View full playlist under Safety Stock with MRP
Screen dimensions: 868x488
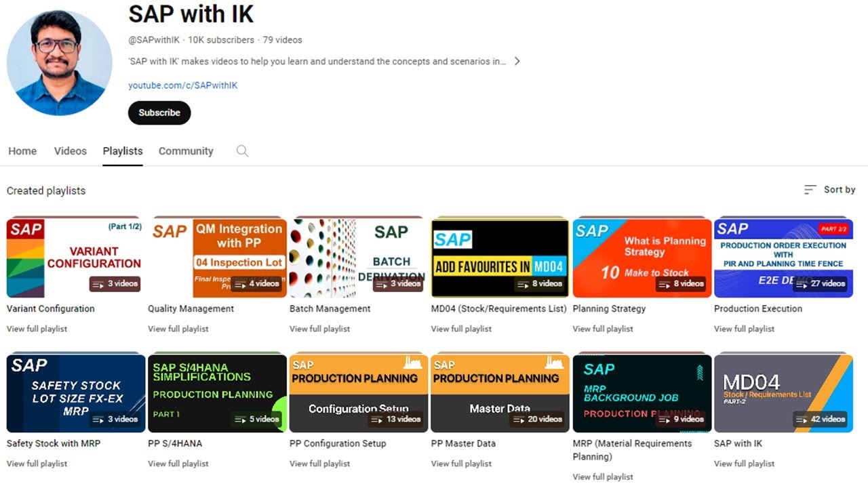pyautogui.click(x=37, y=464)
